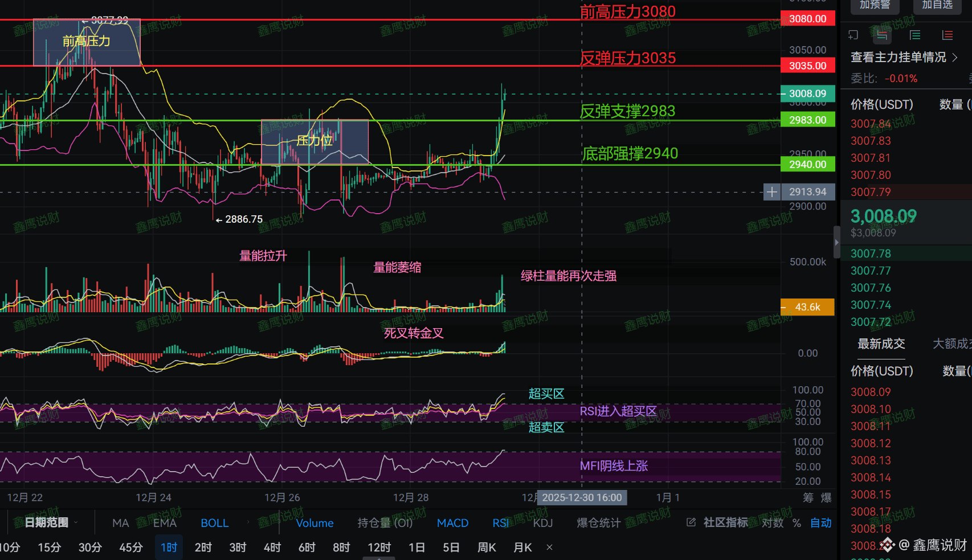Toggle 对数 logarithmic scale
Screen dimensions: 972x560
coord(773,523)
